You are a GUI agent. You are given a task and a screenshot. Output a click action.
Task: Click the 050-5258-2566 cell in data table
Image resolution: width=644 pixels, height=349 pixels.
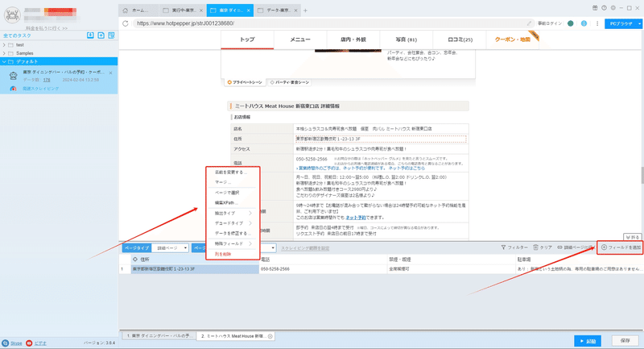coord(324,269)
